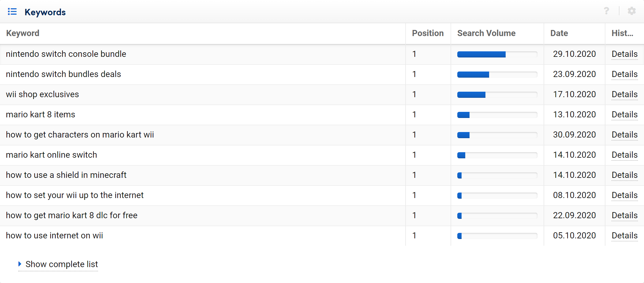This screenshot has width=644, height=283.
Task: Click search volume bar for wii shop exclusives
Action: pyautogui.click(x=497, y=95)
